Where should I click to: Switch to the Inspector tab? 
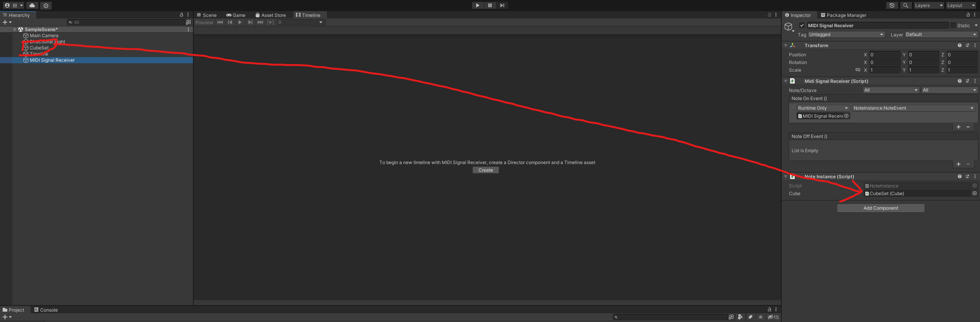[x=798, y=15]
